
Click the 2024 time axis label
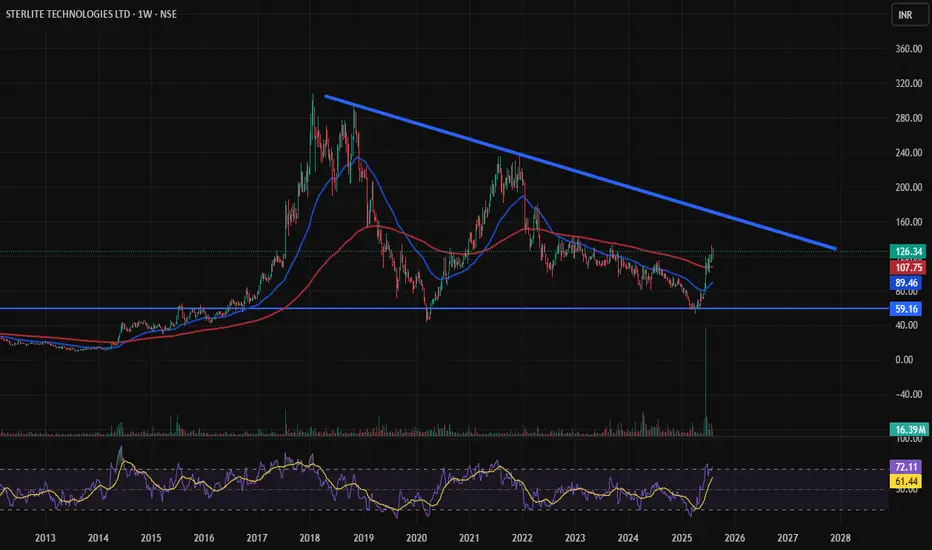pos(628,538)
